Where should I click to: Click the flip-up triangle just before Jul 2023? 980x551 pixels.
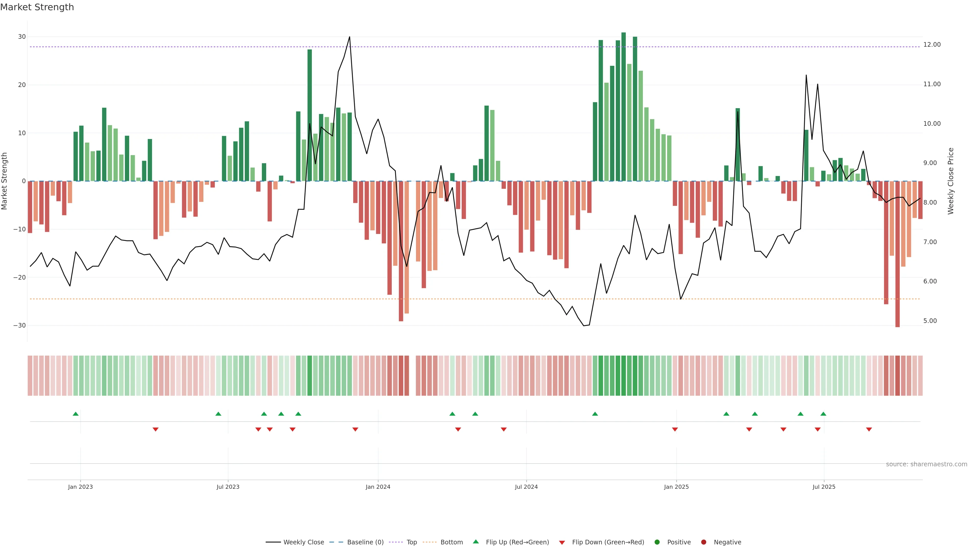click(218, 414)
